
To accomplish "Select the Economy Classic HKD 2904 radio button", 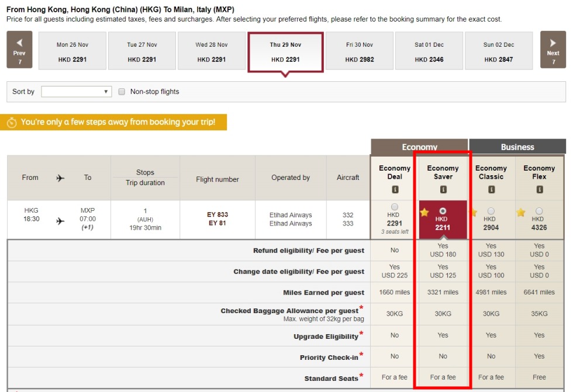I will coord(491,211).
